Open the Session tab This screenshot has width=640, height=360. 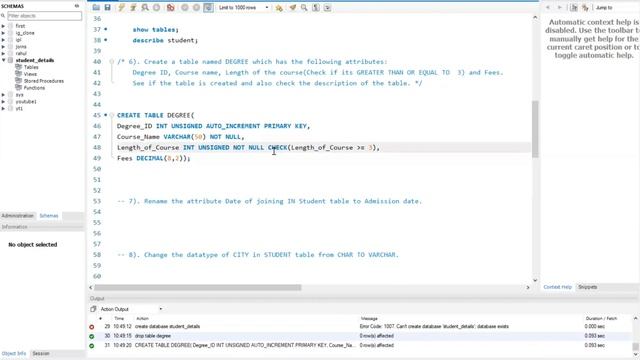[x=41, y=353]
